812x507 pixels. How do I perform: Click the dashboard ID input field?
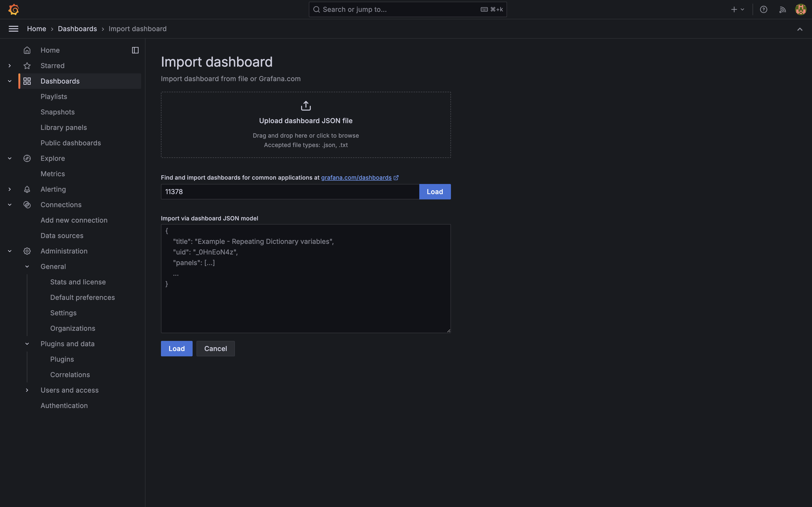point(290,192)
